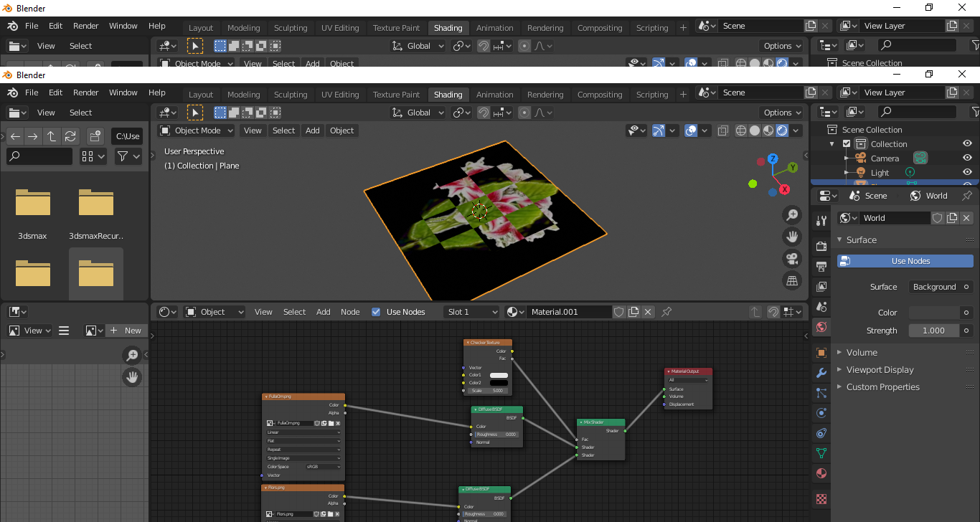Viewport: 980px width, 522px height.
Task: Click front window solid shading sphere
Action: coord(755,130)
